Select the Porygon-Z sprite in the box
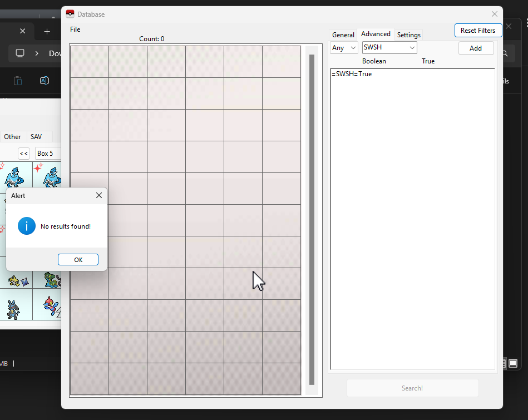The width and height of the screenshot is (528, 420). click(x=51, y=305)
